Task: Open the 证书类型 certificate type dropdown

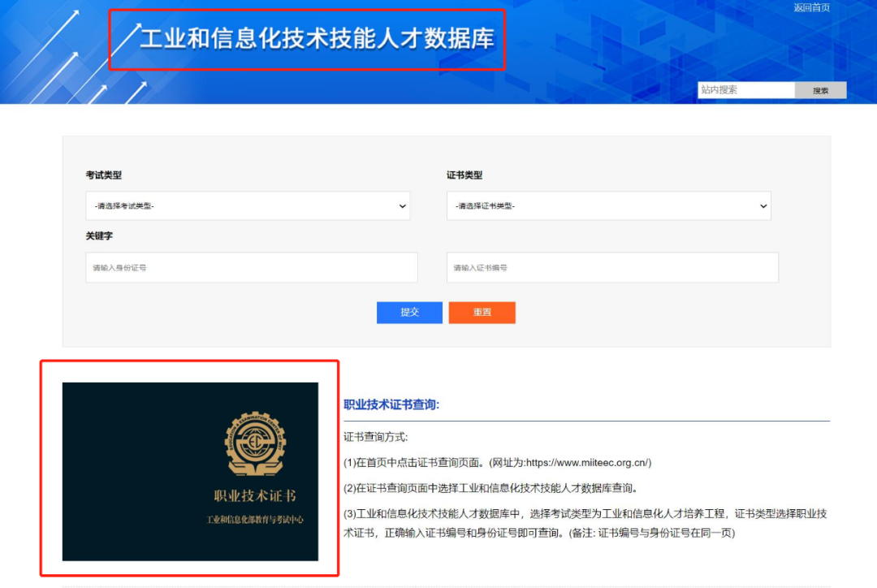Action: click(611, 205)
